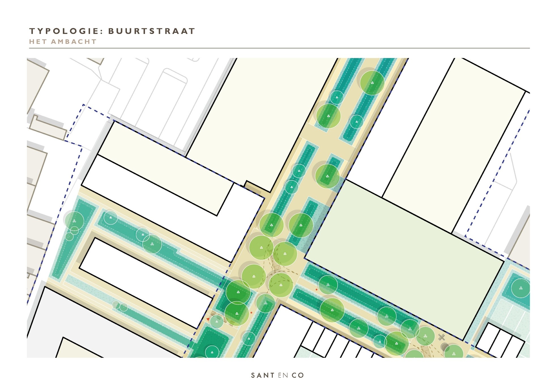Click the HET AMBACHT subtitle

click(x=63, y=42)
